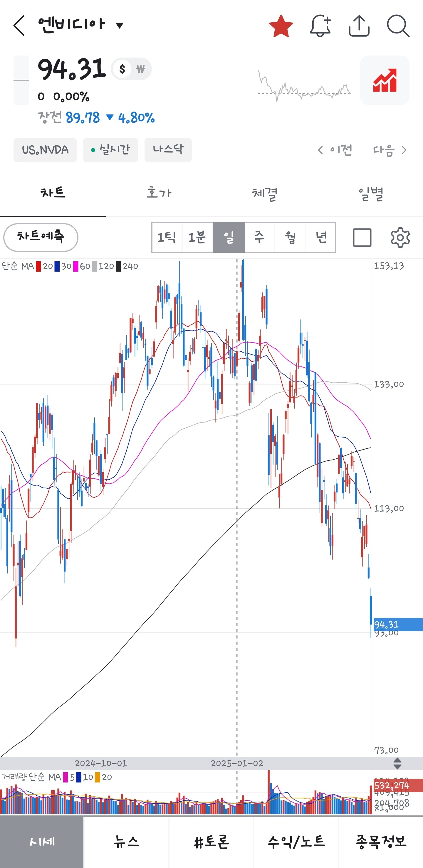Viewport: 423px width, 868px height.
Task: Tap the 153.13 axis price label
Action: pyautogui.click(x=389, y=266)
